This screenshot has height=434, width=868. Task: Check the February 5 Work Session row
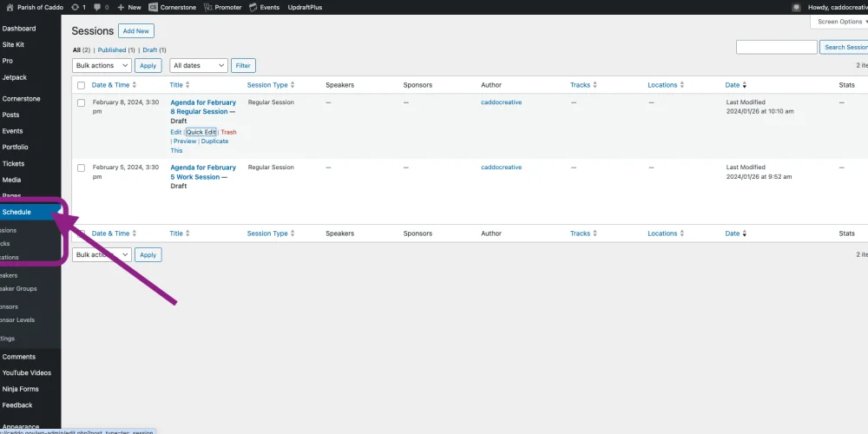(x=81, y=168)
